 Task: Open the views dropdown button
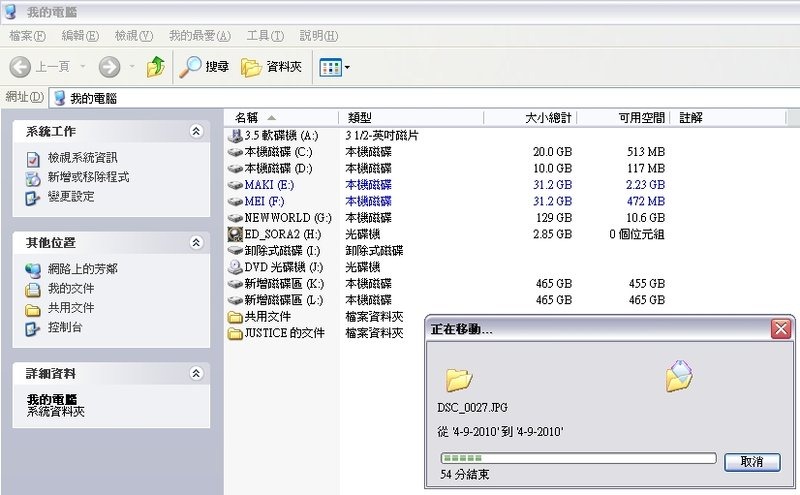coord(334,67)
